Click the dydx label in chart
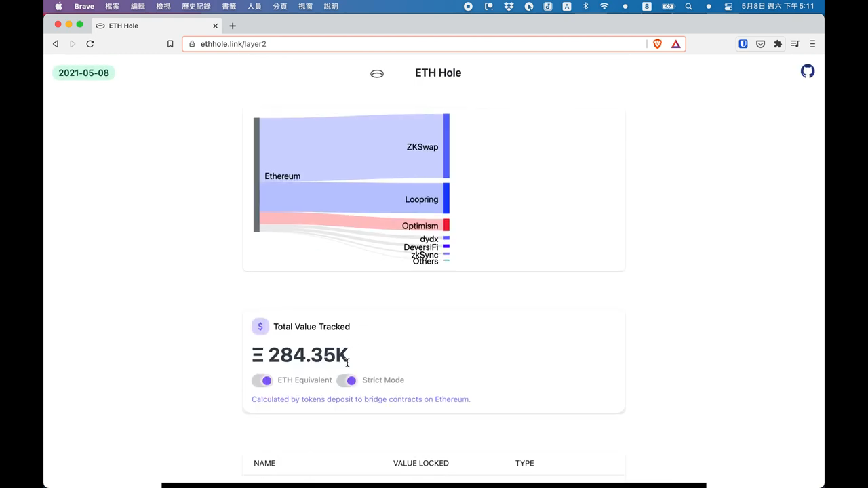 point(429,239)
